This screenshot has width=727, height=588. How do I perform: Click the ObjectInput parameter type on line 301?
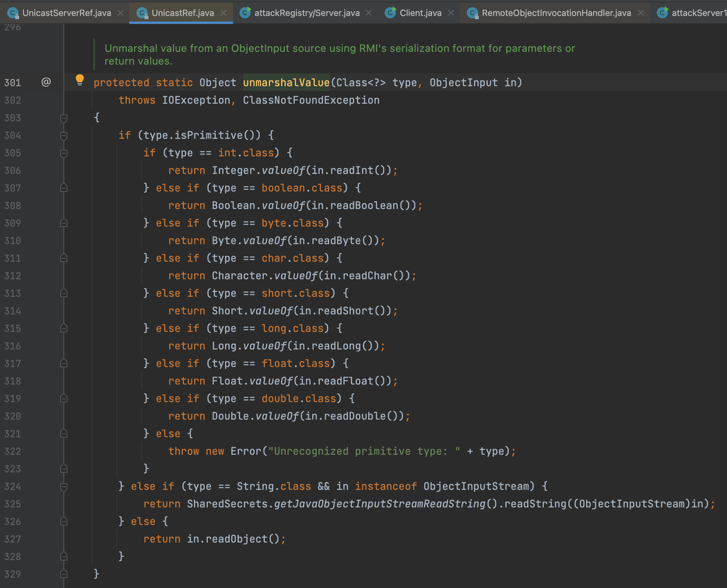[464, 83]
